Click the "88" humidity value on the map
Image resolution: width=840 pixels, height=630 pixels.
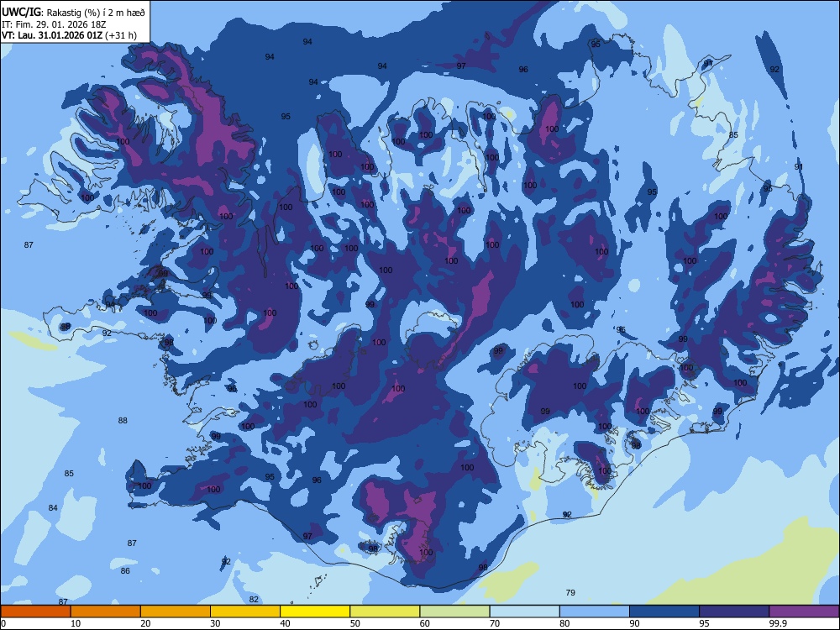[x=123, y=421]
